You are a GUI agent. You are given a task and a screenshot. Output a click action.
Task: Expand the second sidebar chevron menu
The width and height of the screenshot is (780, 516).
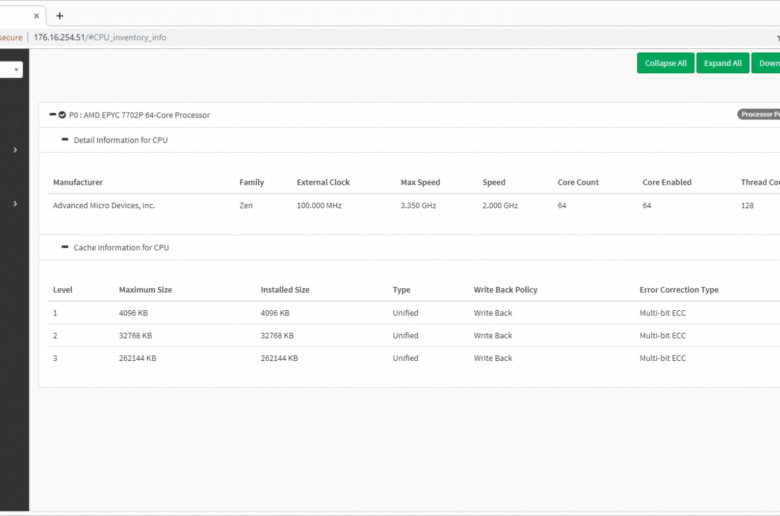click(x=15, y=204)
